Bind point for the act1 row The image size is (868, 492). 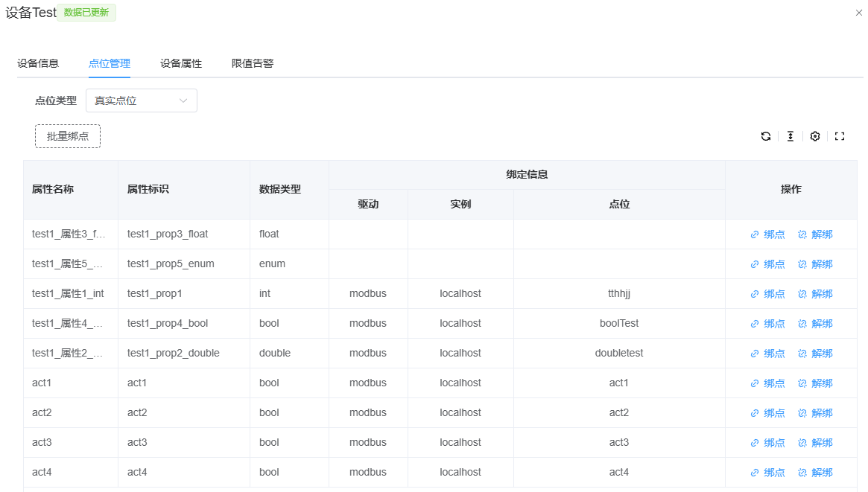(x=768, y=383)
